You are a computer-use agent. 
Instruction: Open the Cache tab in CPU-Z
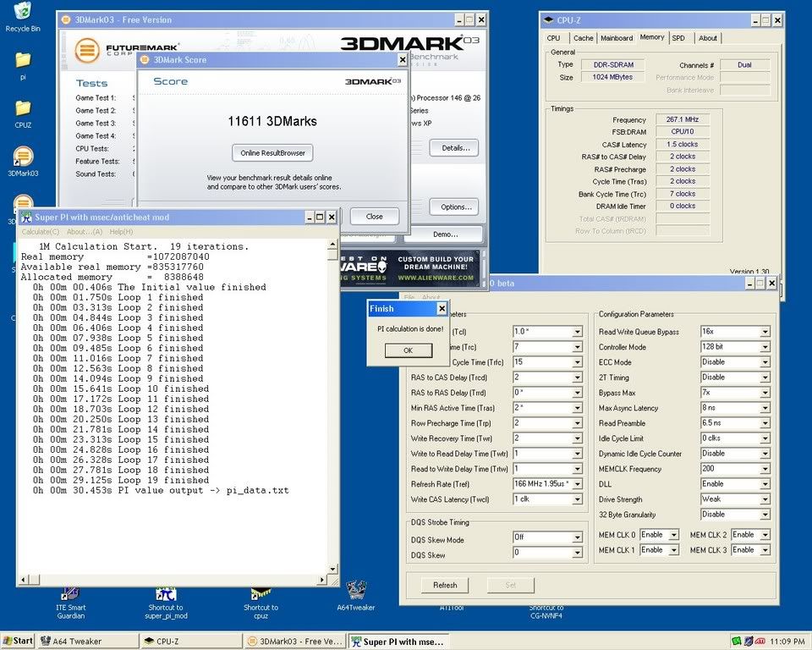[x=583, y=38]
